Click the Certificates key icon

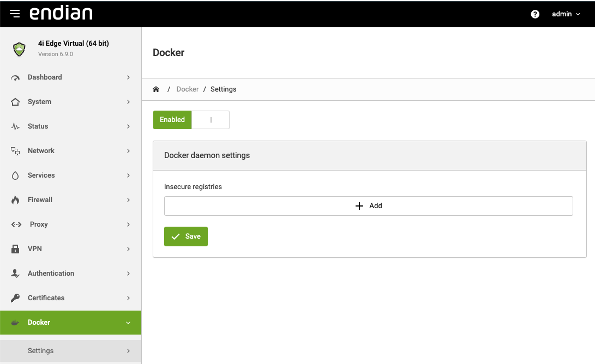coord(15,298)
